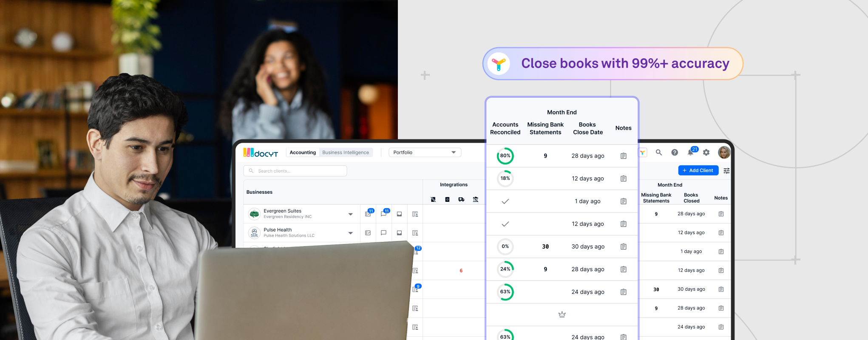This screenshot has width=868, height=340.
Task: Click the crossed-out bank icon under Integrations
Action: 475,199
